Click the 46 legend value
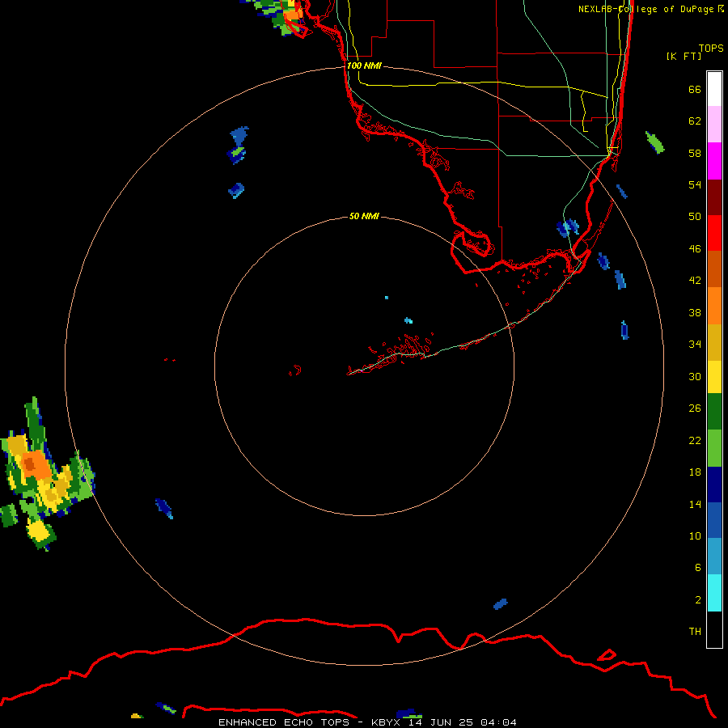Screen dimensions: 728x728 (695, 249)
